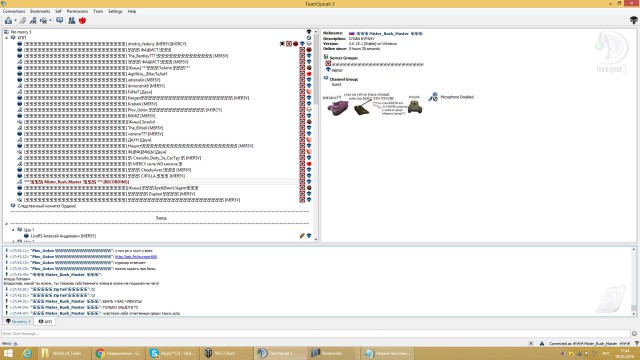640x360 pixels.
Task: Collapse the Цех 1 channel
Action: (x=13, y=230)
